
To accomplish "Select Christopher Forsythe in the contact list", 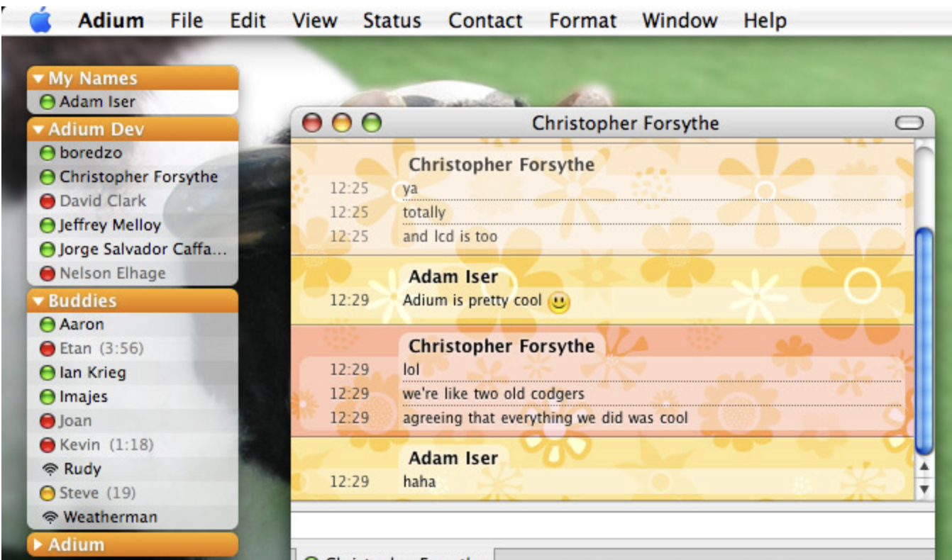I will (x=138, y=177).
